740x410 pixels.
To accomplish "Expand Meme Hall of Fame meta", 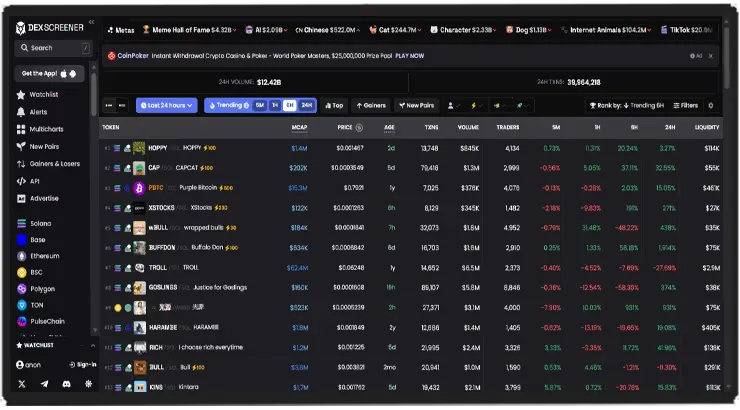I will click(x=189, y=30).
